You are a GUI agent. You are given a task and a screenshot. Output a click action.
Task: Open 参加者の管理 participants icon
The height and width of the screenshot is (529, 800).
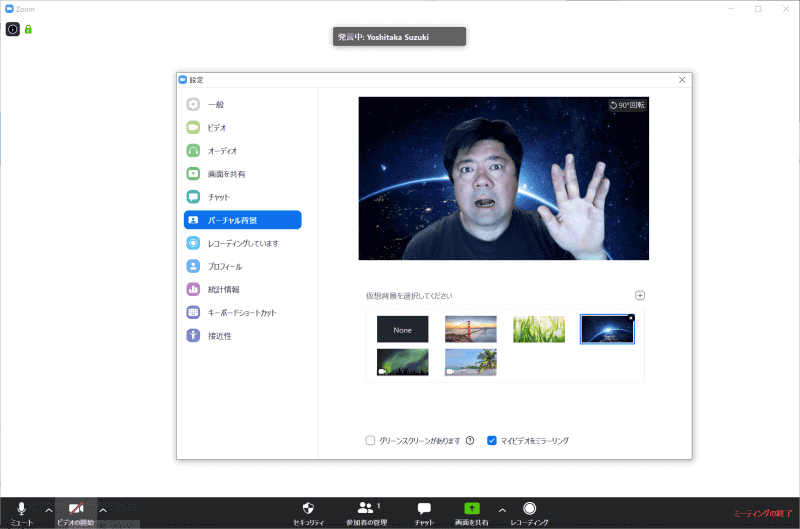365,508
